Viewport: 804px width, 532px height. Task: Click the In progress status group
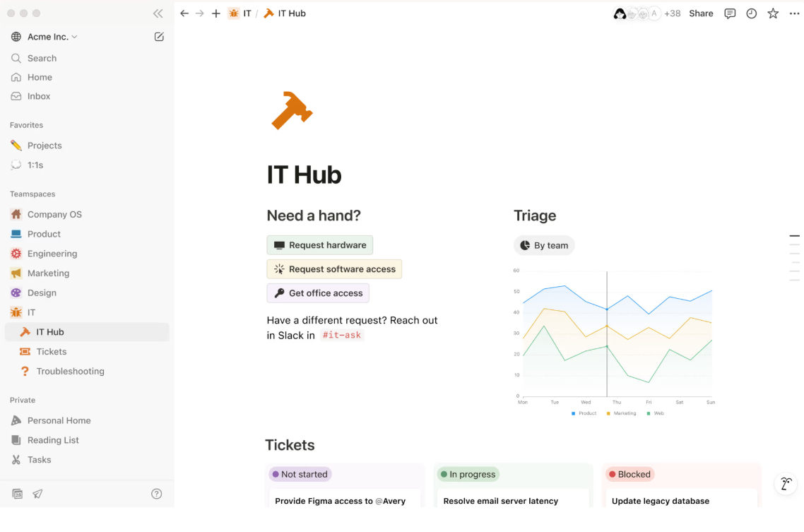click(468, 475)
